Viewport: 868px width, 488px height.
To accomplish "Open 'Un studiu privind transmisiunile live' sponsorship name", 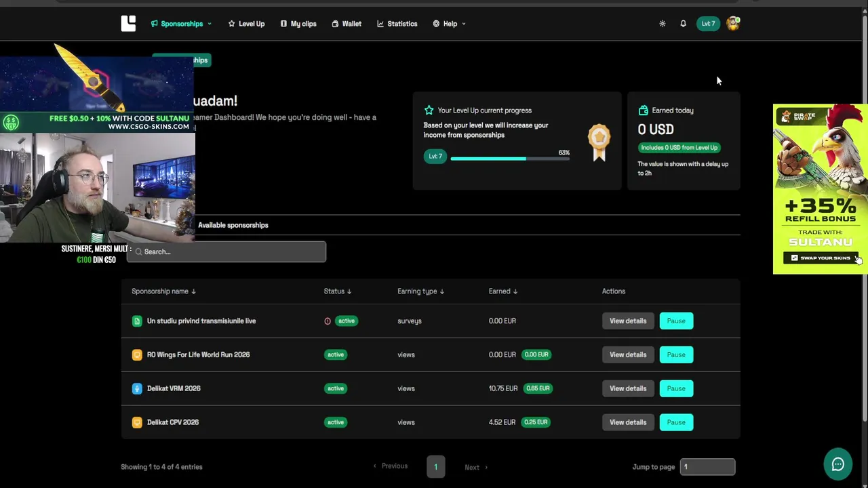I will [201, 321].
